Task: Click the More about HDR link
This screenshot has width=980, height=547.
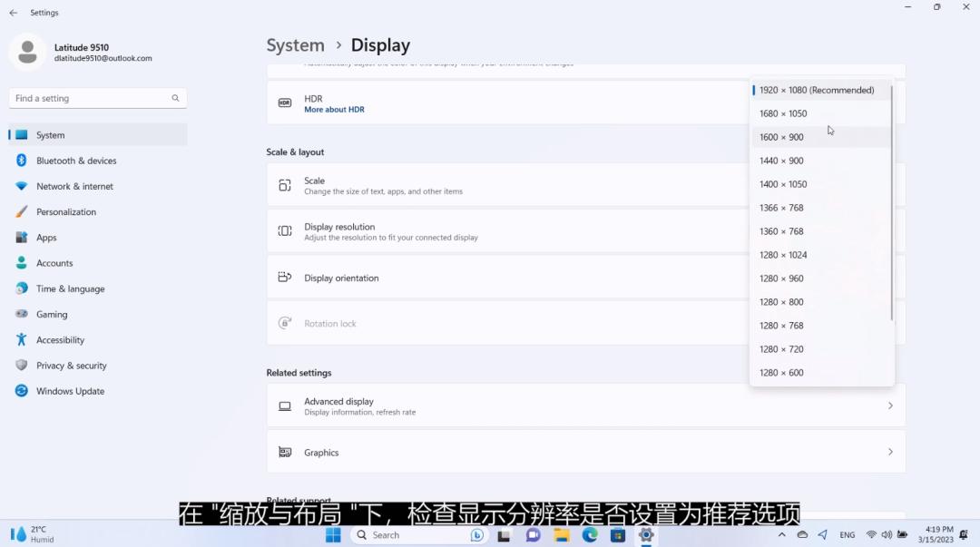Action: pyautogui.click(x=334, y=110)
